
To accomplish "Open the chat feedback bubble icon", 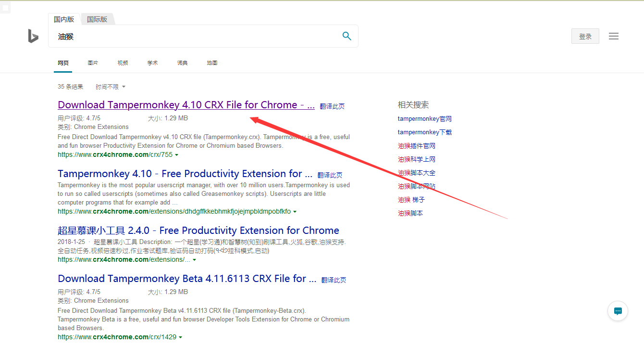I will coord(618,311).
